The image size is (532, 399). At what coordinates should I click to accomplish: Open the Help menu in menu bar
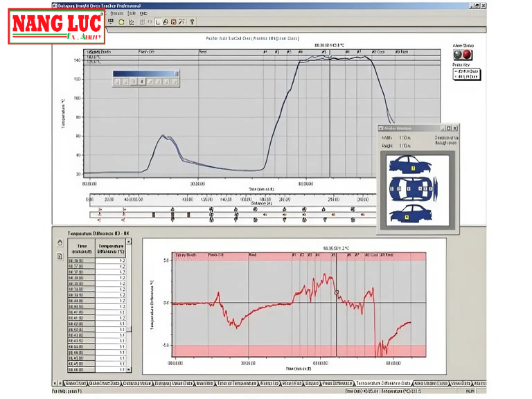pos(143,13)
